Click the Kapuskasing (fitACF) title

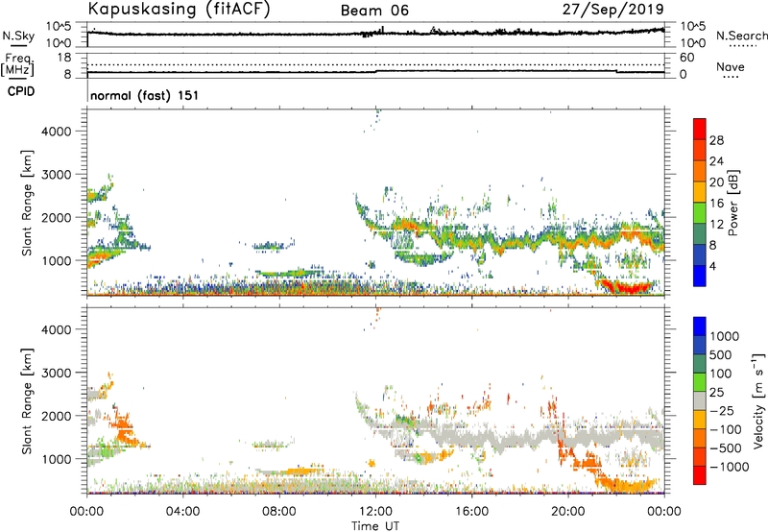click(x=179, y=10)
